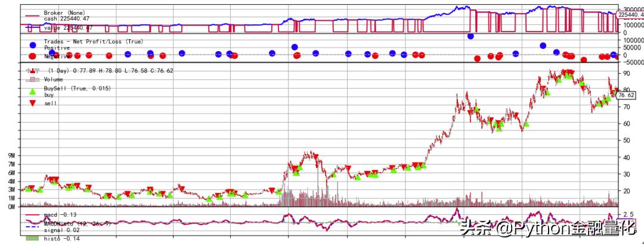The image size is (644, 244).
Task: Click the red sell triangle in legend
Action: (33, 103)
